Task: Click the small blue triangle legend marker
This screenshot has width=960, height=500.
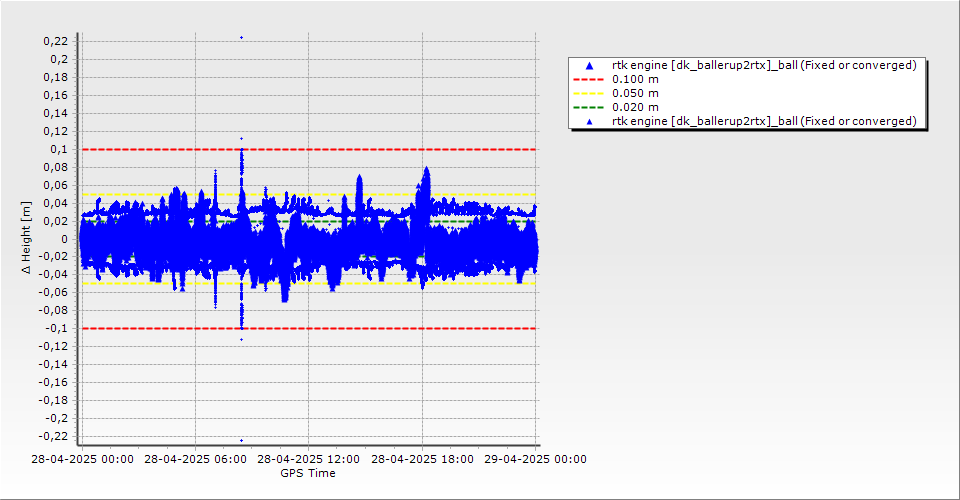Action: click(590, 122)
